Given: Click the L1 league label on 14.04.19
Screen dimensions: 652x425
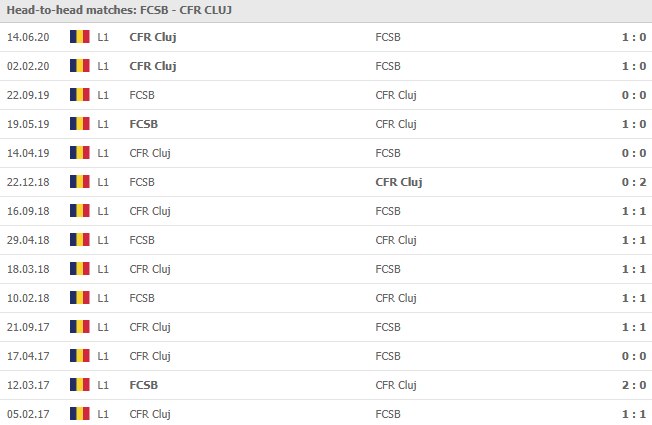Looking at the screenshot, I should pos(103,153).
